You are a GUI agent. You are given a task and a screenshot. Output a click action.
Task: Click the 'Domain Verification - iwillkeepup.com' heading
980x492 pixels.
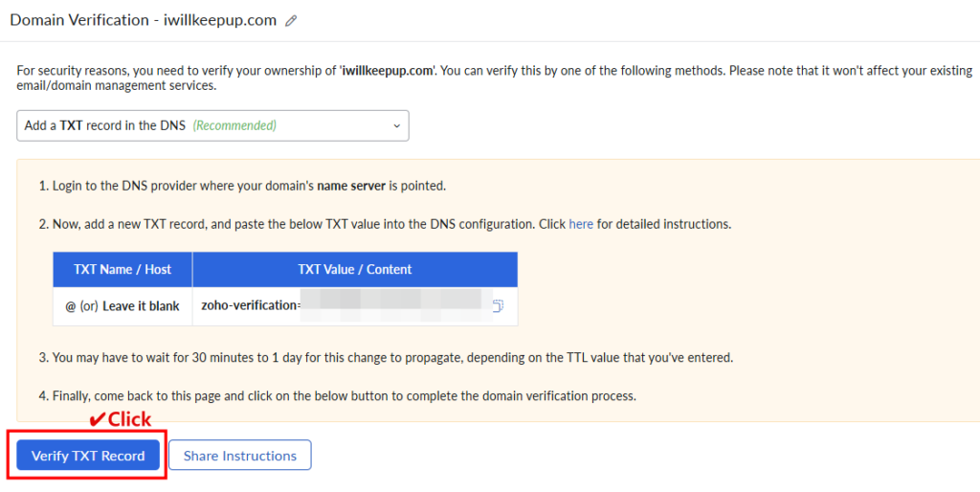tap(144, 20)
